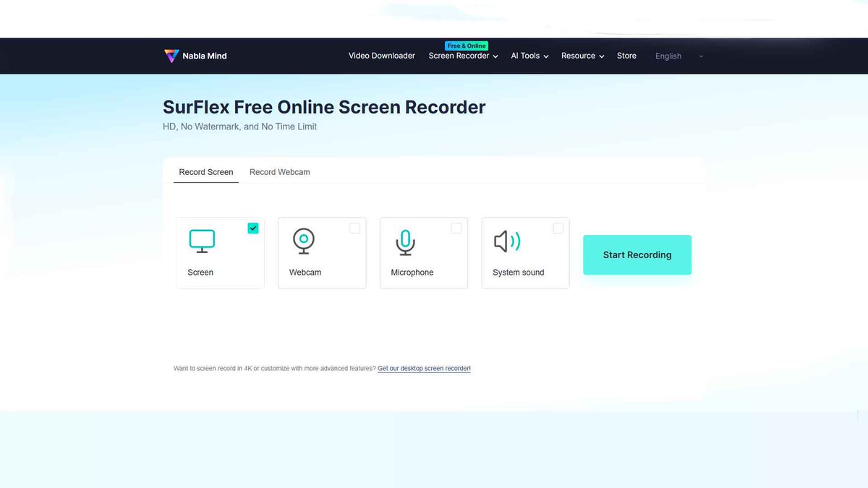This screenshot has width=868, height=488.
Task: Click the Nabla Mind logo icon
Action: pos(171,56)
